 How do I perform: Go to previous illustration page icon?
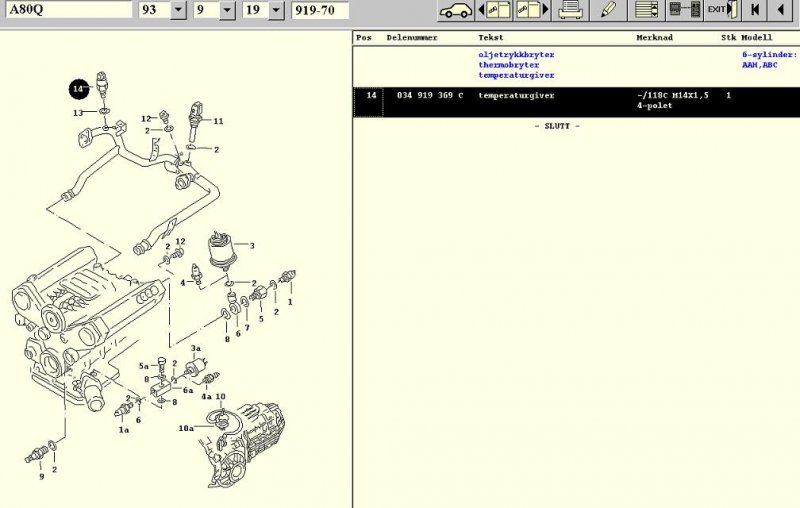pyautogui.click(x=495, y=10)
